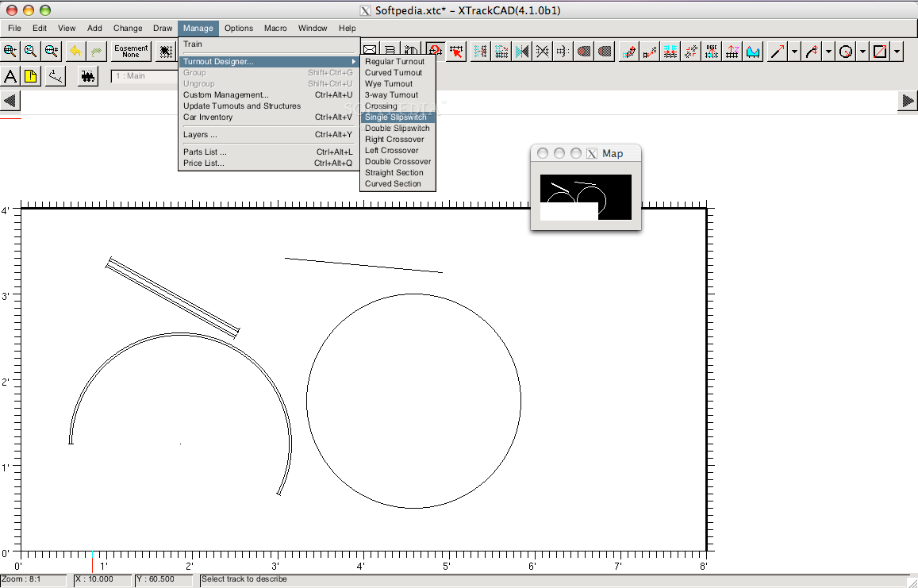This screenshot has width=918, height=588.
Task: Open the dropdown beside the circle tool
Action: 863,52
